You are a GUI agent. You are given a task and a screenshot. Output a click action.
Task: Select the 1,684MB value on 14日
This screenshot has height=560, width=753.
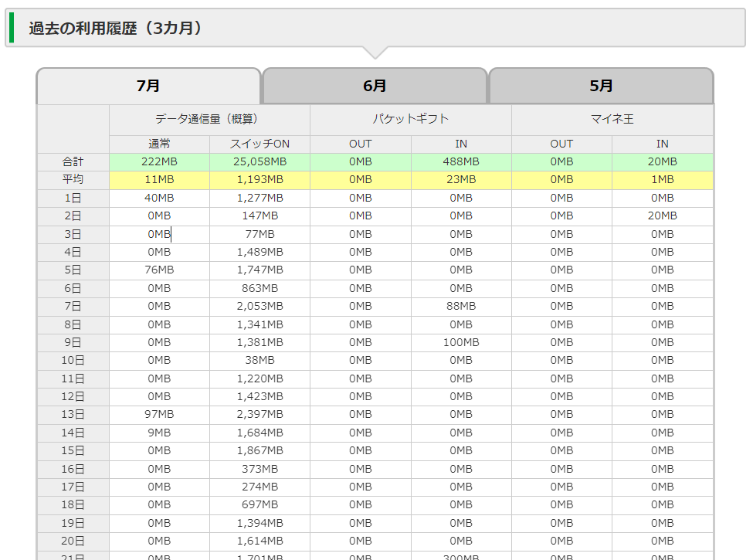(x=259, y=433)
